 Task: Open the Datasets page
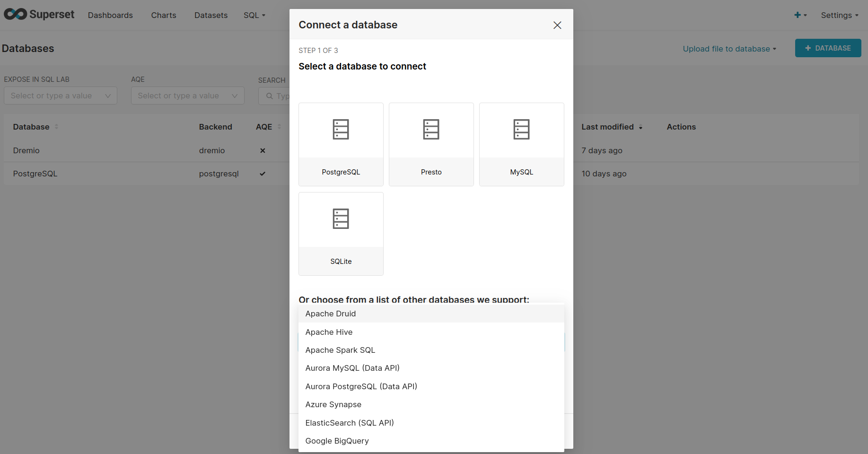pyautogui.click(x=211, y=15)
